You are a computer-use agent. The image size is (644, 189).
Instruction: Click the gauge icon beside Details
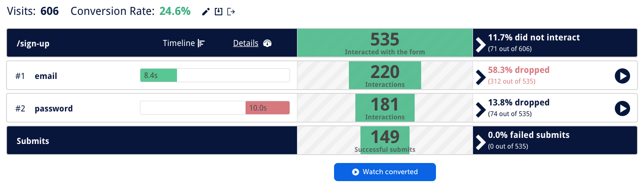tap(267, 43)
